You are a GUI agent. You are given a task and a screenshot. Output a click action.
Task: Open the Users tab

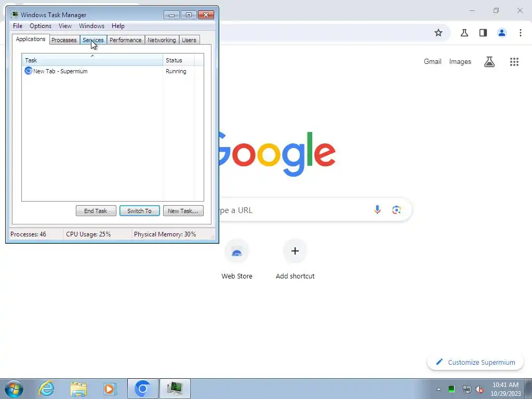coord(189,40)
